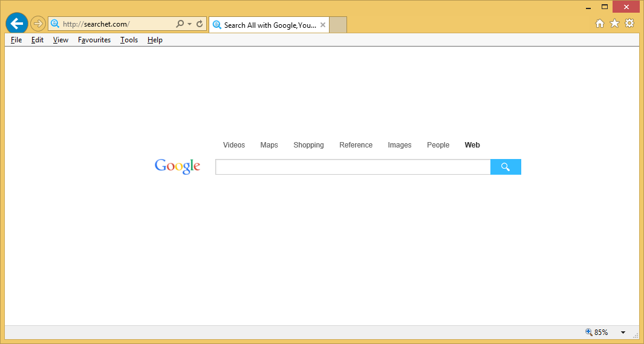644x344 pixels.
Task: Click the Google logo
Action: (177, 166)
